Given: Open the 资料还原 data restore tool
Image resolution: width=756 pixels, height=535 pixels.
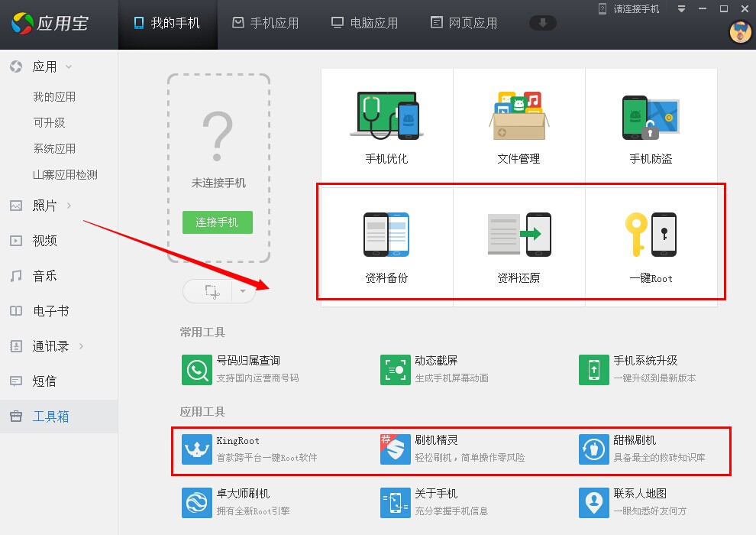Looking at the screenshot, I should coord(519,241).
